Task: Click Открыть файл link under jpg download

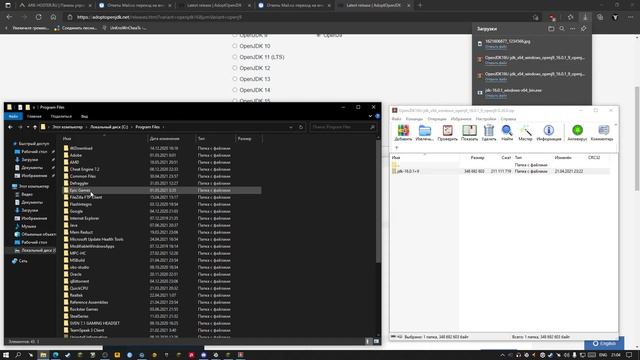Action: pyautogui.click(x=496, y=47)
